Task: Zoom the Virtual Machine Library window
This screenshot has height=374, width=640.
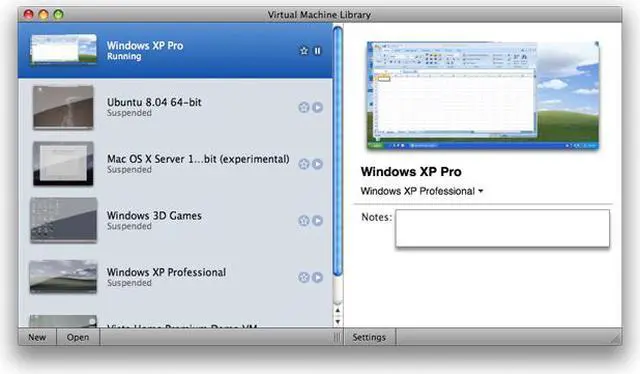Action: pos(58,15)
